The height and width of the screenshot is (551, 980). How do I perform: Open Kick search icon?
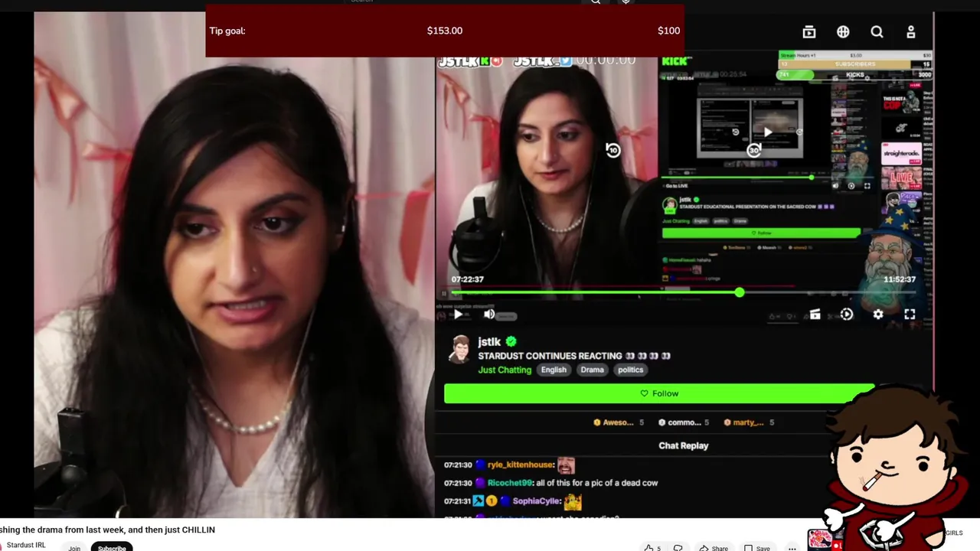pyautogui.click(x=877, y=31)
